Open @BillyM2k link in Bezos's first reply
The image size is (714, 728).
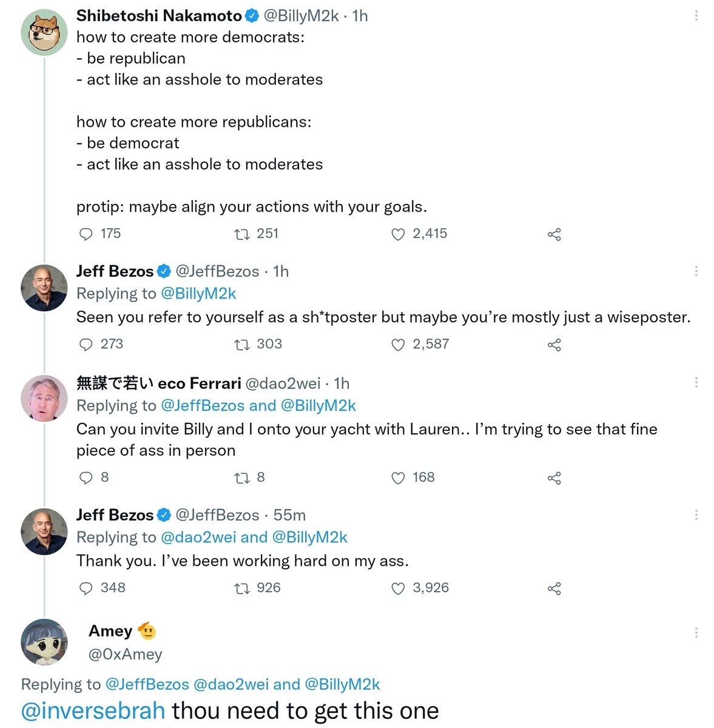(198, 294)
